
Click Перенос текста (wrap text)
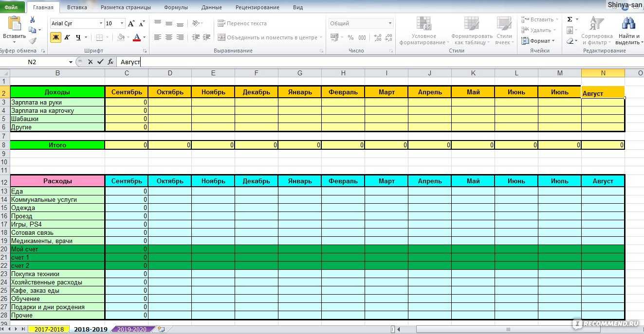tap(242, 23)
